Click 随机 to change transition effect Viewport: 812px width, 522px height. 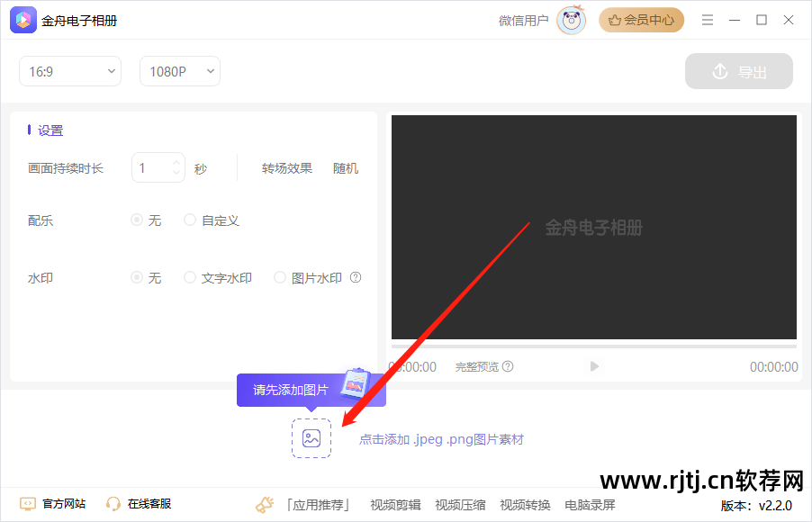click(346, 167)
